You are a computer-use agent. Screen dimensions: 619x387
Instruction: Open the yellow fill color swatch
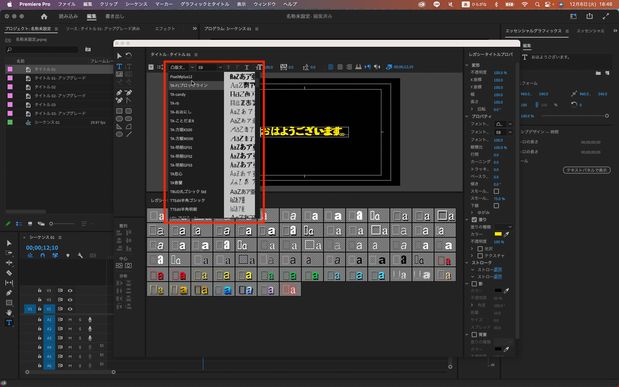tap(498, 234)
